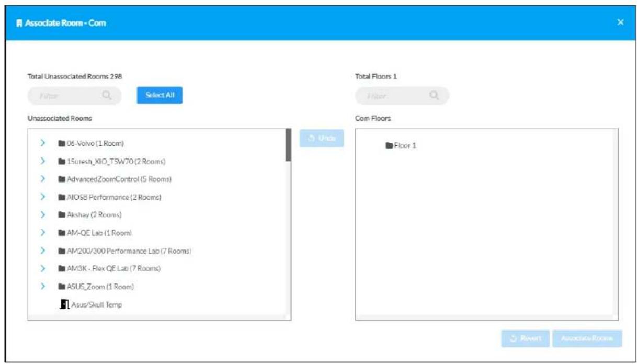
Task: Click the Unassociated Rooms heading
Action: pyautogui.click(x=59, y=118)
